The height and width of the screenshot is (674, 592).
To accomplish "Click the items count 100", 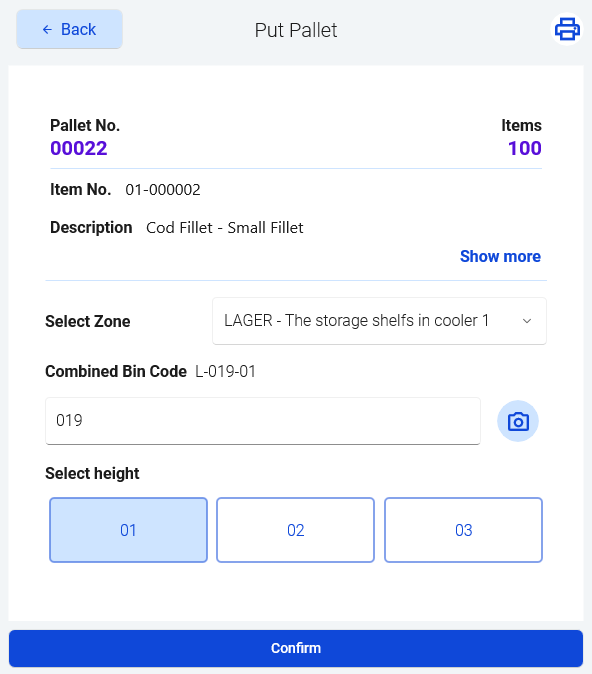I will pos(525,149).
